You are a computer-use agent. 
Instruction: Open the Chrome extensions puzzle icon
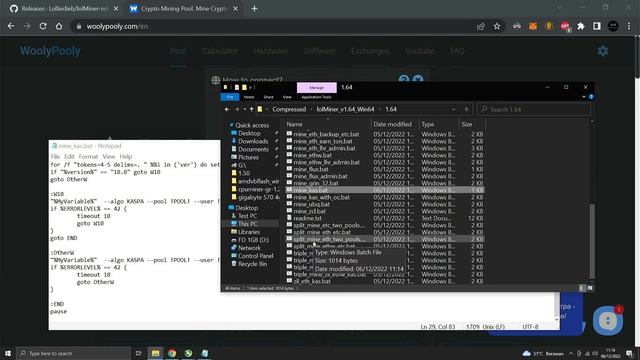point(581,26)
